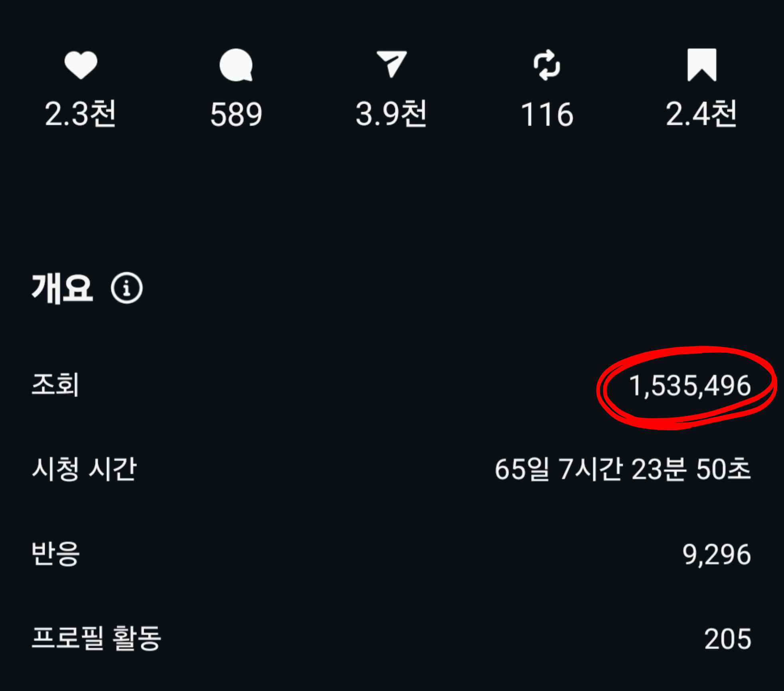Viewport: 784px width, 691px height.
Task: Select the 116 reposts count
Action: click(547, 115)
